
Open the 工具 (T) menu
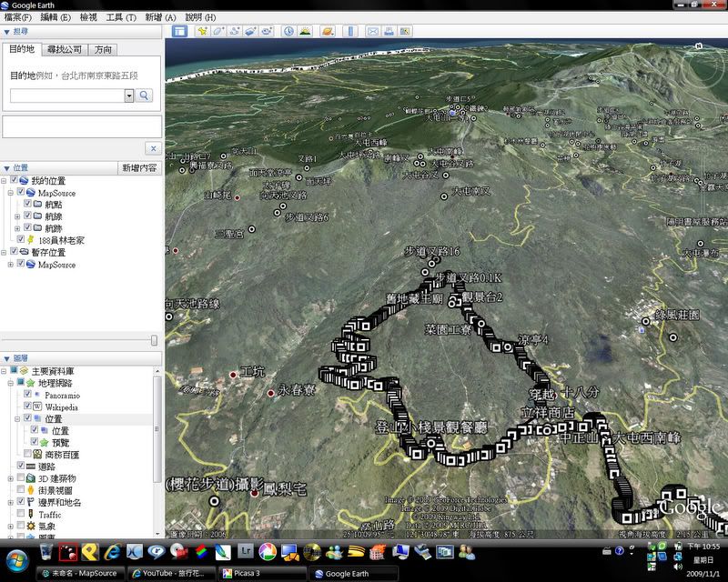[x=121, y=17]
